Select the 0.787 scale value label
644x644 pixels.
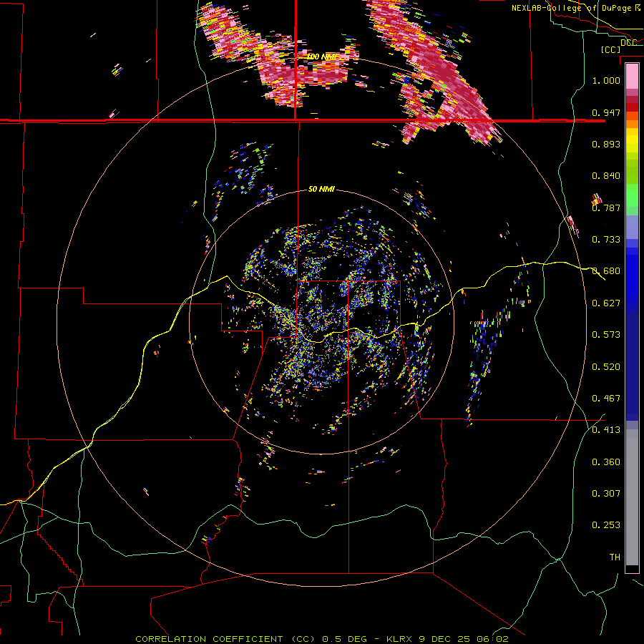coord(606,208)
